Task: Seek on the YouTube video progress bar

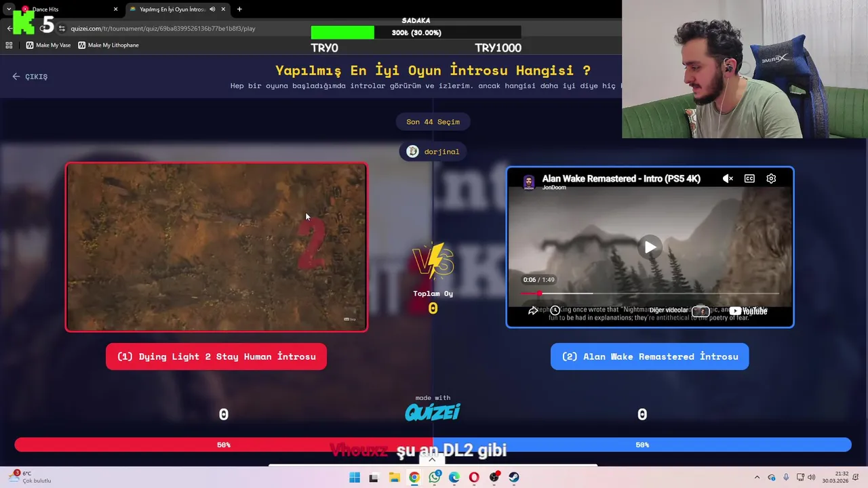Action: click(650, 293)
